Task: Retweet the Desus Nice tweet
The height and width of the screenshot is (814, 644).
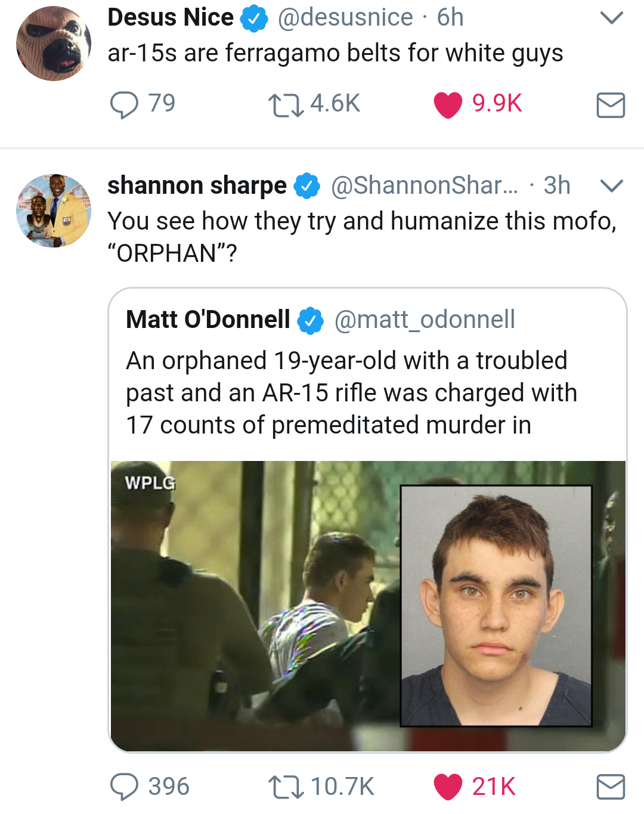Action: click(285, 105)
